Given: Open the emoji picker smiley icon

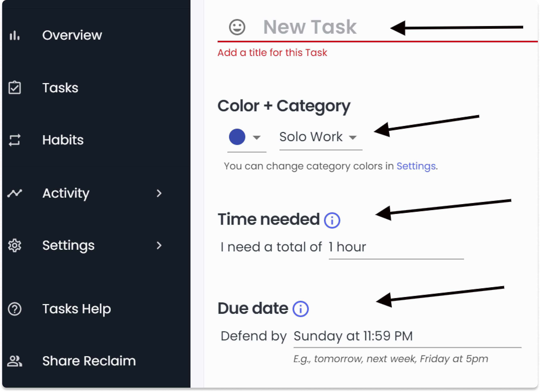Looking at the screenshot, I should [x=237, y=27].
